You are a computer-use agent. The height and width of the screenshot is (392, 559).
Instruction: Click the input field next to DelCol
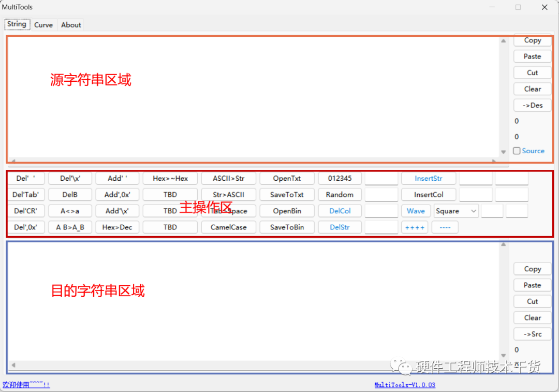coord(381,211)
